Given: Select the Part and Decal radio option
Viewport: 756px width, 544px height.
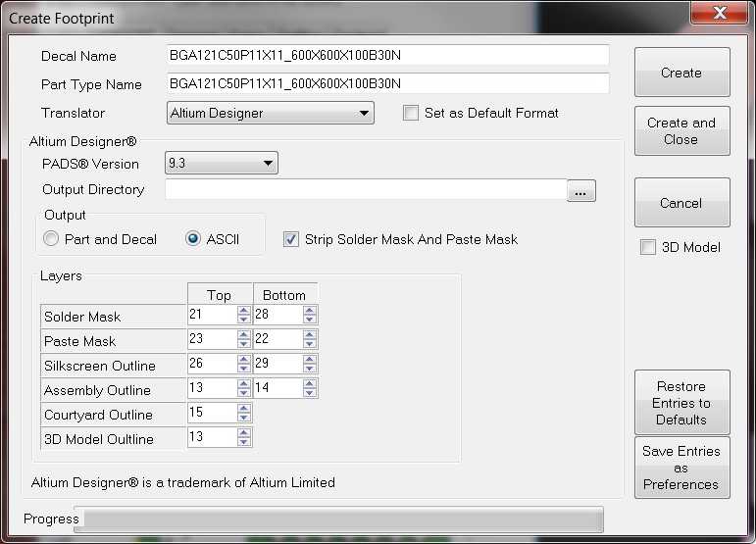Looking at the screenshot, I should pos(52,239).
